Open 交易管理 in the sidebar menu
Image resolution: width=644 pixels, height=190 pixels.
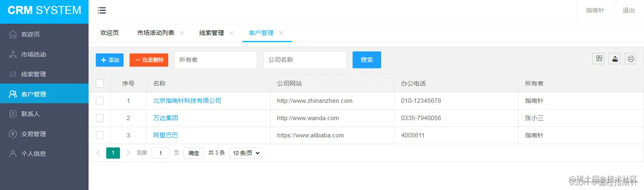(44, 134)
